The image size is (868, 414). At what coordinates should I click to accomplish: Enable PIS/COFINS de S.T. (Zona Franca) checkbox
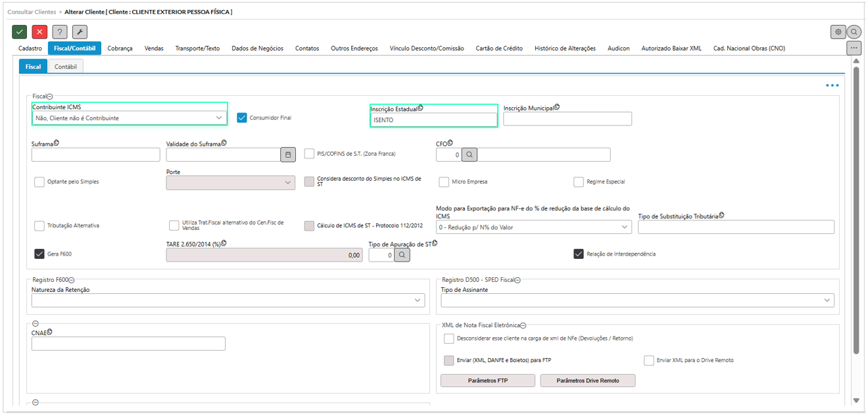[x=309, y=154]
